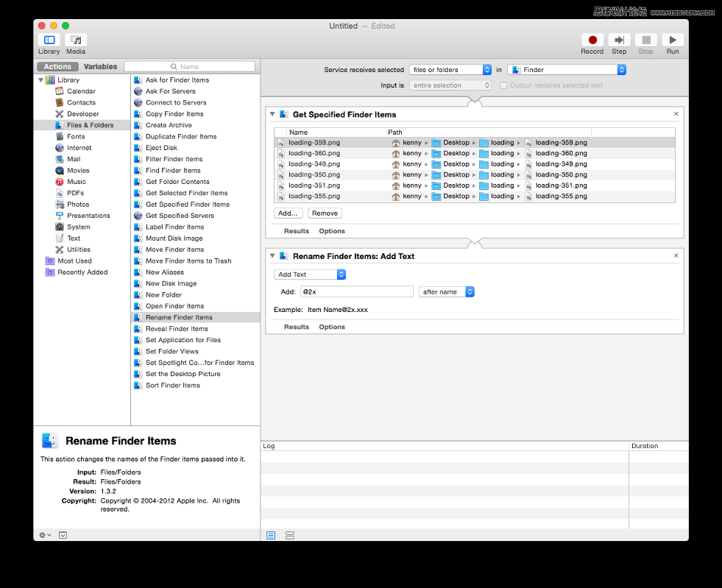Click the Add... button
This screenshot has width=722, height=588.
coord(289,213)
